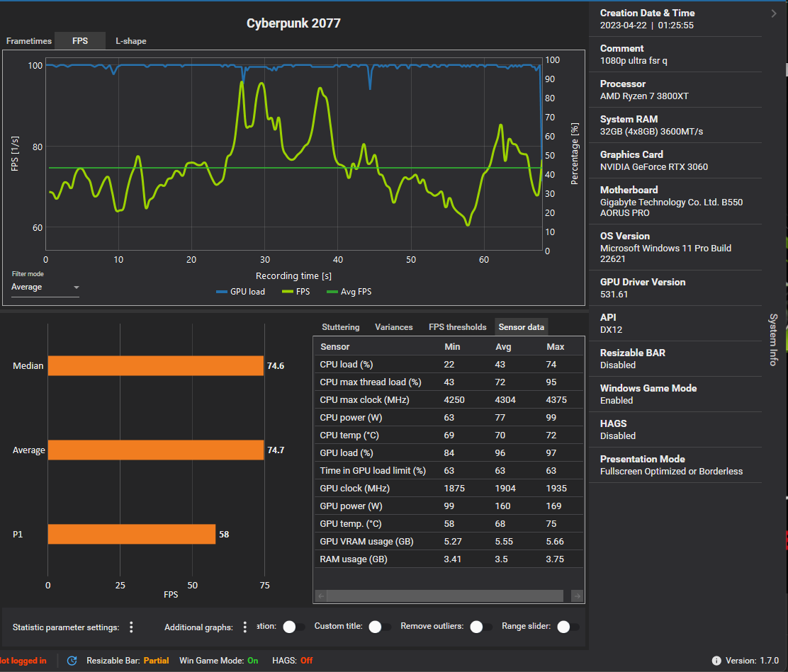This screenshot has height=672, width=788.
Task: Select the CPU power (W) row
Action: [x=449, y=417]
